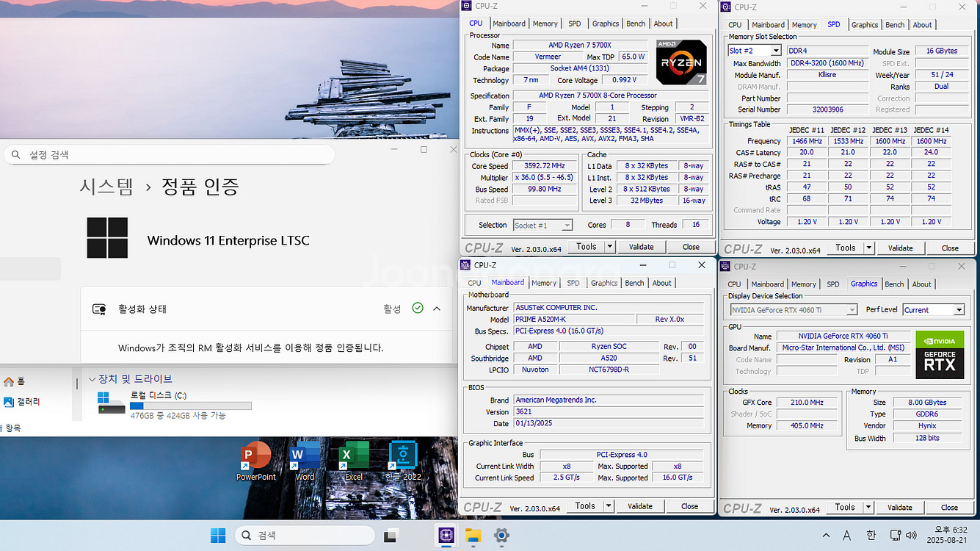Select SPD tab in the Mainboard CPU-Z window
This screenshot has height=551, width=980.
[x=573, y=283]
